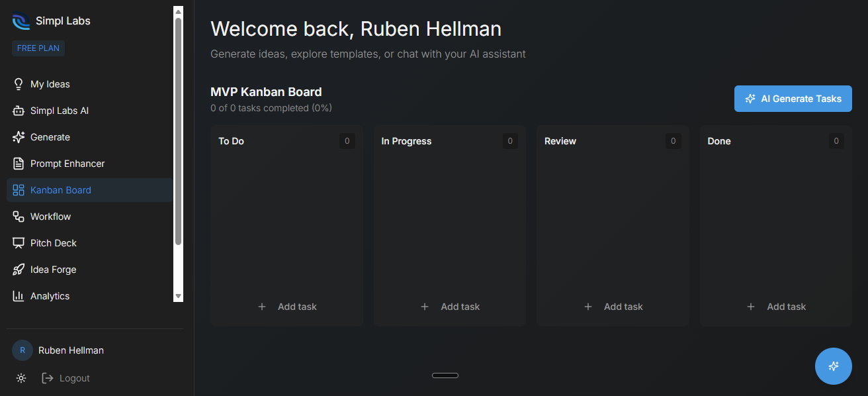Click the sidebar scrollbar down arrow

(178, 296)
